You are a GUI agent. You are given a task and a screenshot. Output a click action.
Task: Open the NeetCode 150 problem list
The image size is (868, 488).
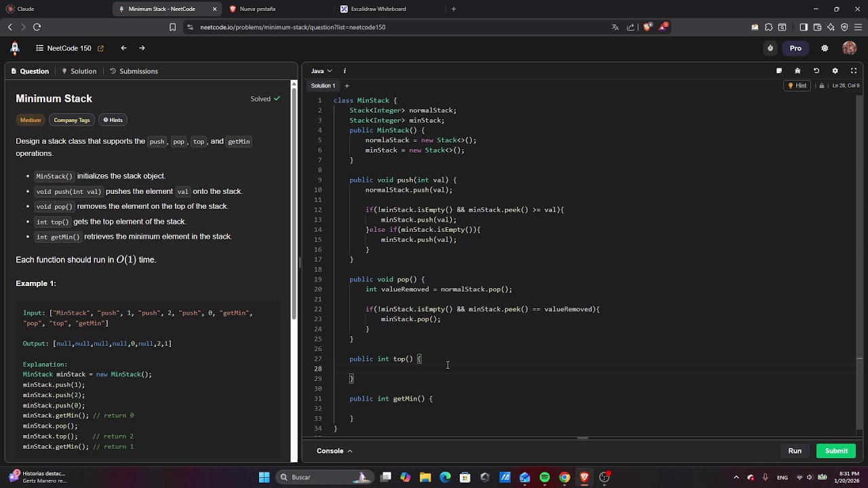click(64, 48)
